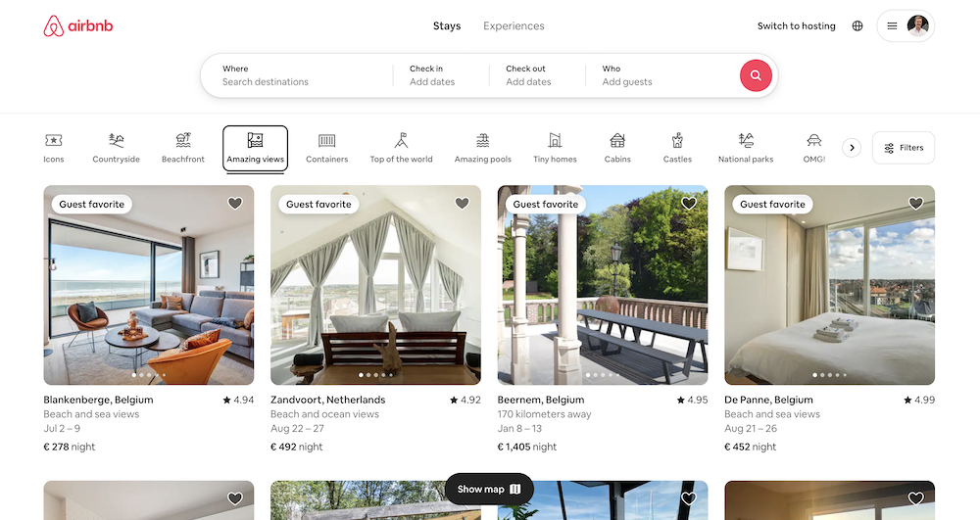Screen dimensions: 980x520
Task: Toggle wishlist heart on Blankenberge listing
Action: coord(235,204)
